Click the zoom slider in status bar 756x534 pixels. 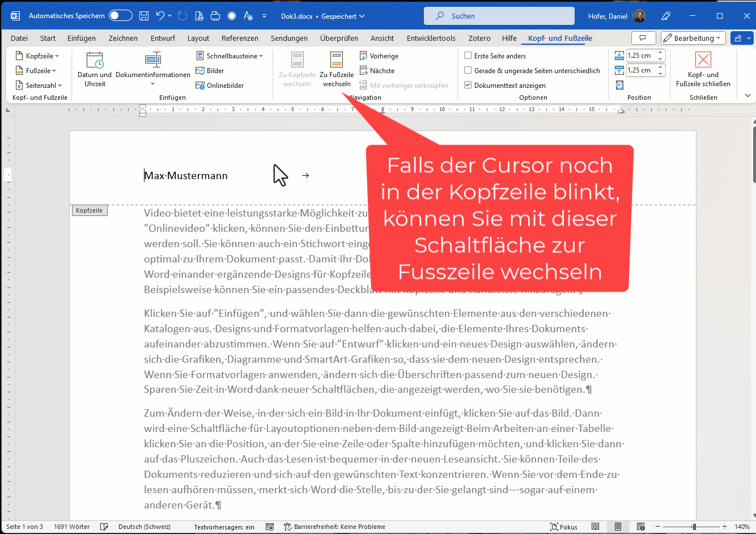click(x=694, y=527)
